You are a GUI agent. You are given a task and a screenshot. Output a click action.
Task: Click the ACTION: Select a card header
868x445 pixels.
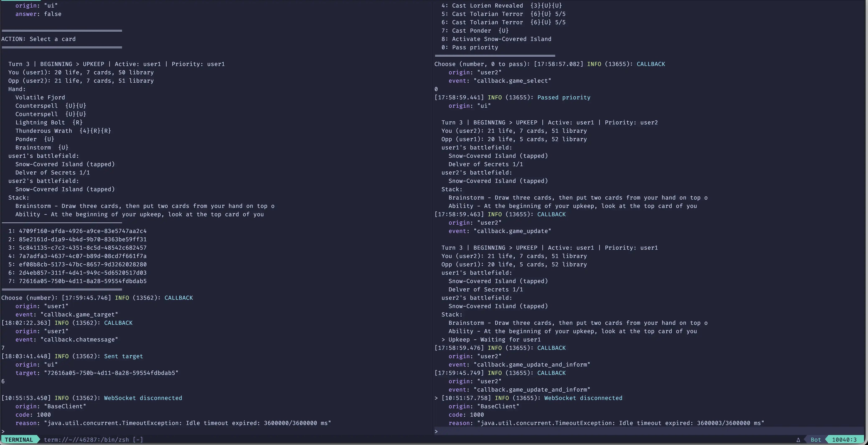(39, 39)
